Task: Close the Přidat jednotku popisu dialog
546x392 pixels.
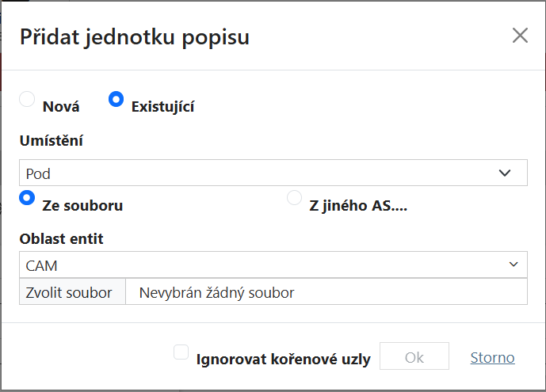Action: (x=520, y=36)
